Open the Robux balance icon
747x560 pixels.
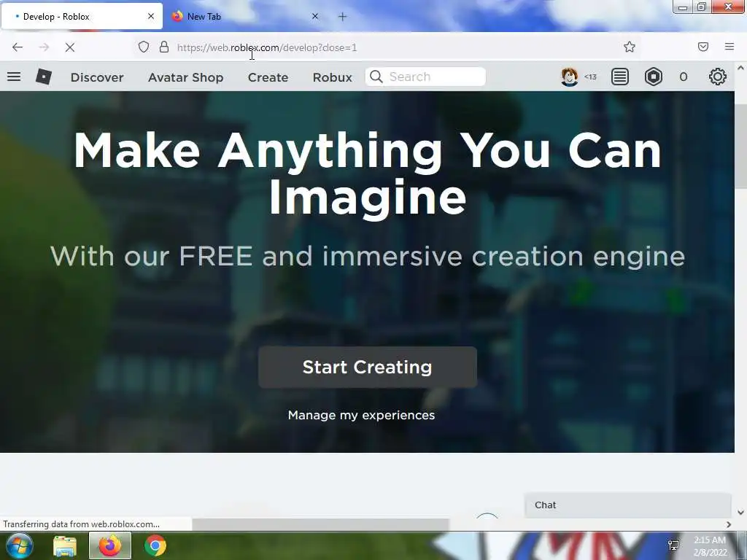[654, 77]
